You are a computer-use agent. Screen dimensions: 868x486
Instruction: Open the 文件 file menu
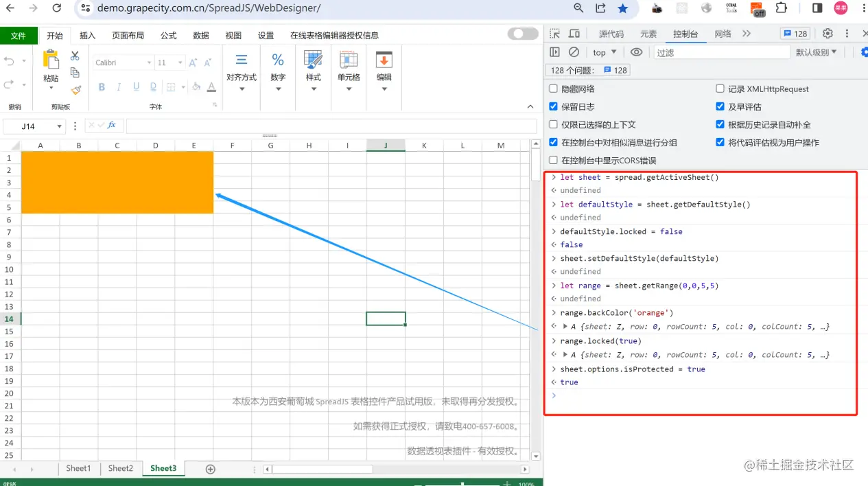(18, 36)
